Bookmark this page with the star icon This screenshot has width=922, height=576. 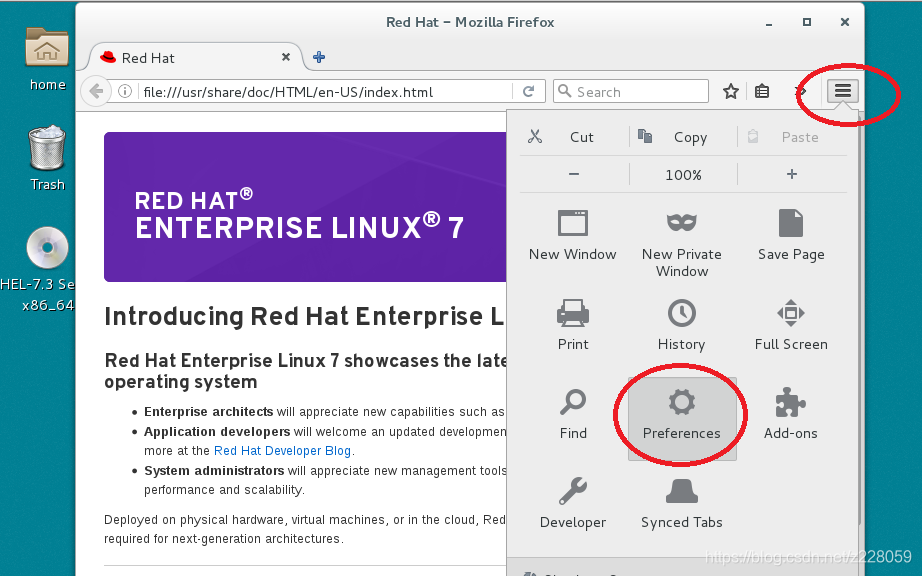(x=731, y=91)
